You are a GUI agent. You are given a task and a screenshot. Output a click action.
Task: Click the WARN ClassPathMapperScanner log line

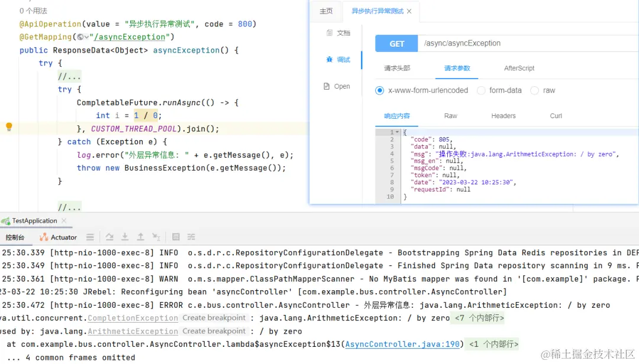(x=319, y=279)
